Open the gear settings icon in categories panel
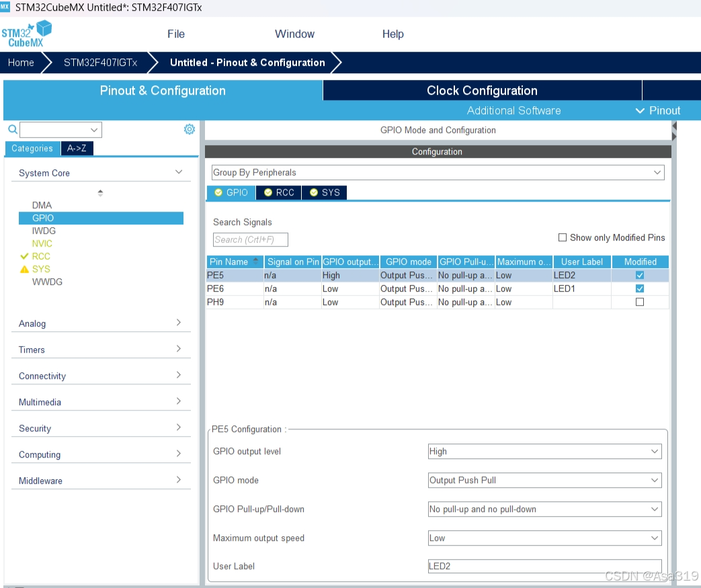 pos(190,129)
